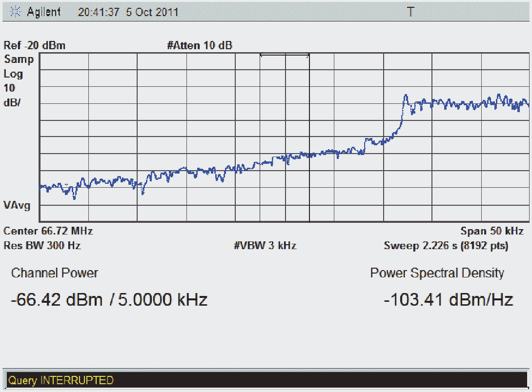532x392 pixels.
Task: Click the Ref -20 dBm reference level
Action: (35, 46)
